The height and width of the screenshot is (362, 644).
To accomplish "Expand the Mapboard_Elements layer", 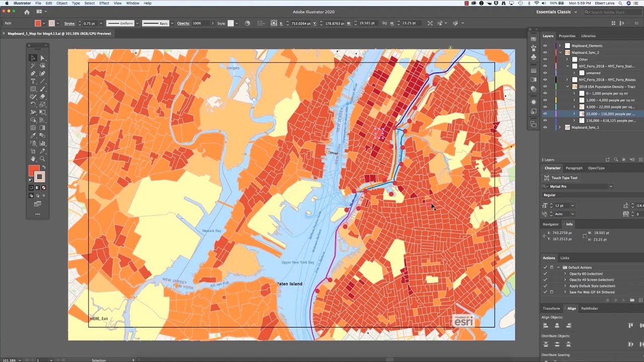I will (x=560, y=46).
